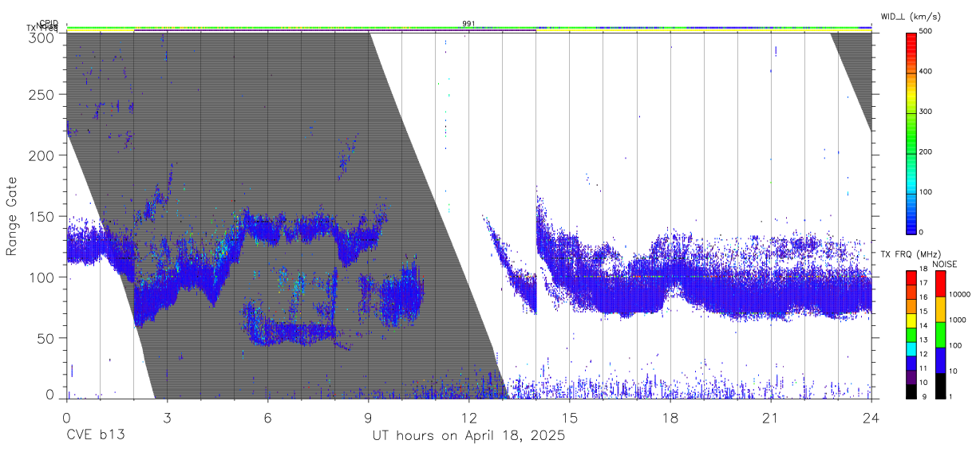Click hour tick '21' on the time axis
980x452 pixels.
click(770, 418)
